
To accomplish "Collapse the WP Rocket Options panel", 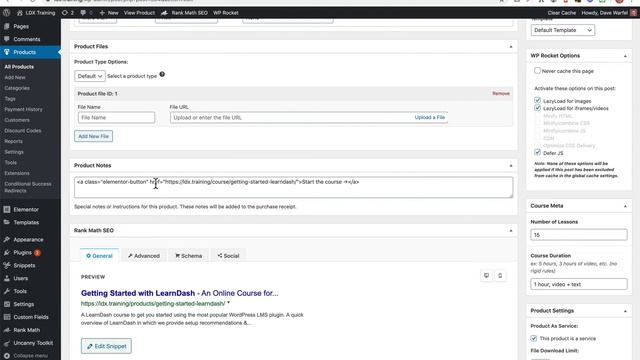I will [625, 56].
